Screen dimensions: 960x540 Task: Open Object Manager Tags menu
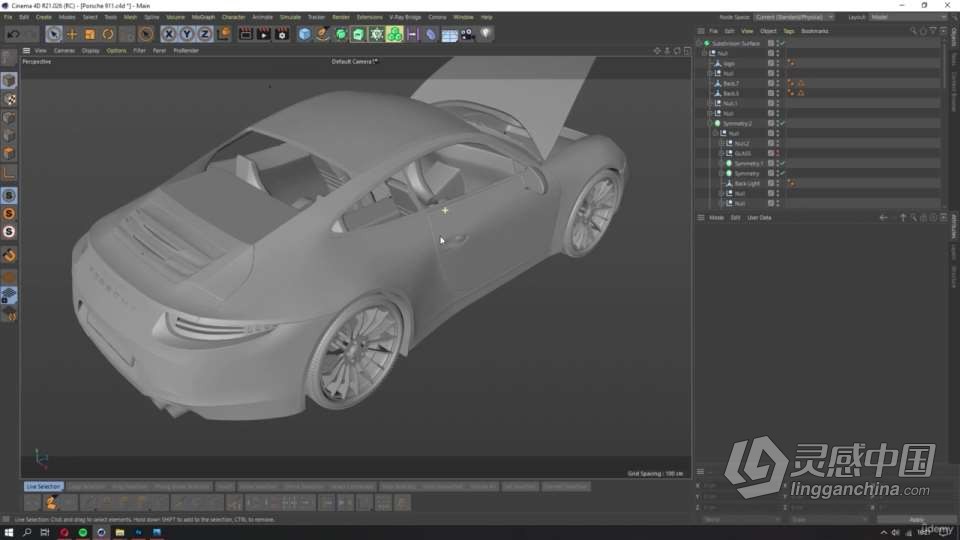click(x=789, y=31)
